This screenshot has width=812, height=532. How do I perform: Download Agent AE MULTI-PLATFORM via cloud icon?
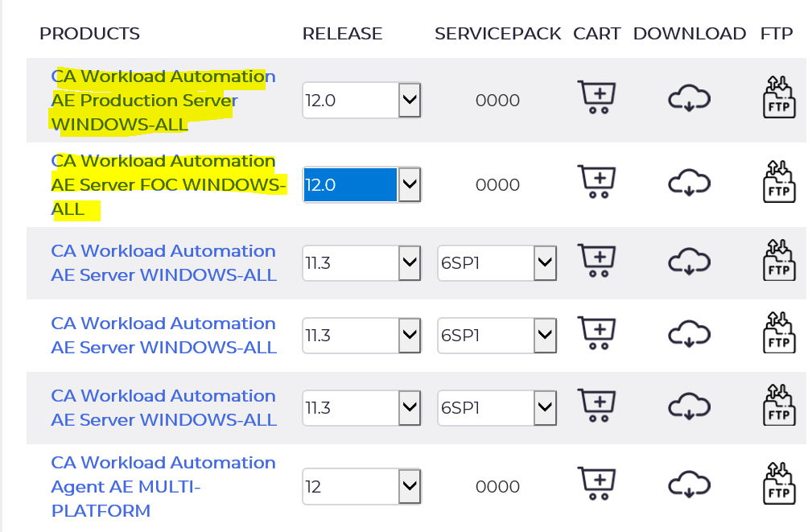[689, 485]
